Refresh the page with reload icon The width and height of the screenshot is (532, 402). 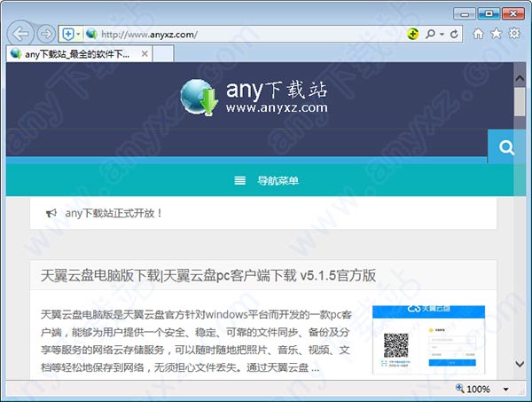tap(454, 34)
